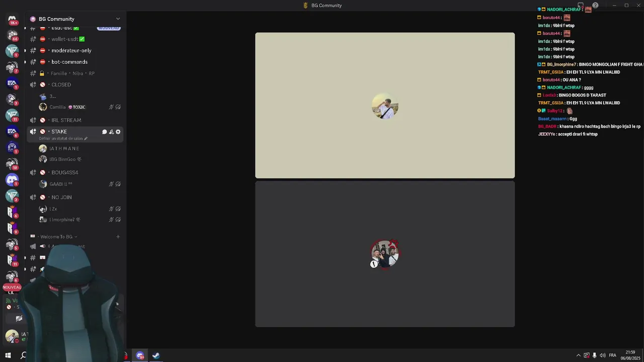Screen dimensions: 644x362
Task: Open WF server icon with 3 badge
Action: (12, 196)
